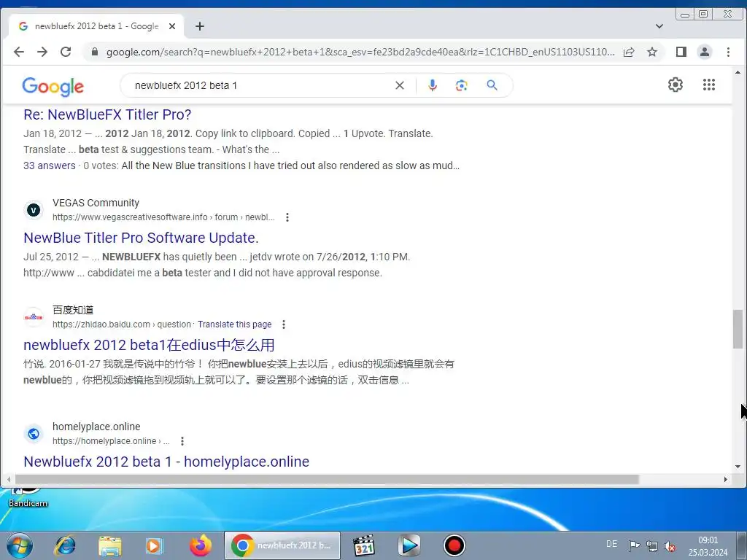Clear the search query with X
Image resolution: width=747 pixels, height=560 pixels.
[x=400, y=85]
